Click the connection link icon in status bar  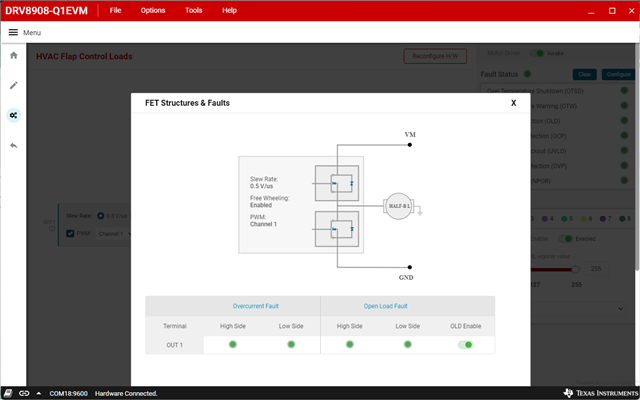click(24, 393)
